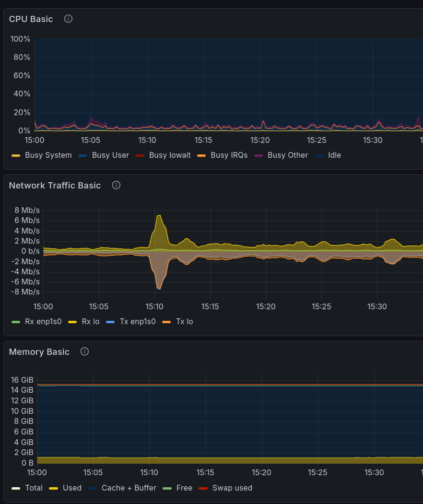Open the Memory Basic panel title menu
The height and width of the screenshot is (504, 423).
[39, 352]
